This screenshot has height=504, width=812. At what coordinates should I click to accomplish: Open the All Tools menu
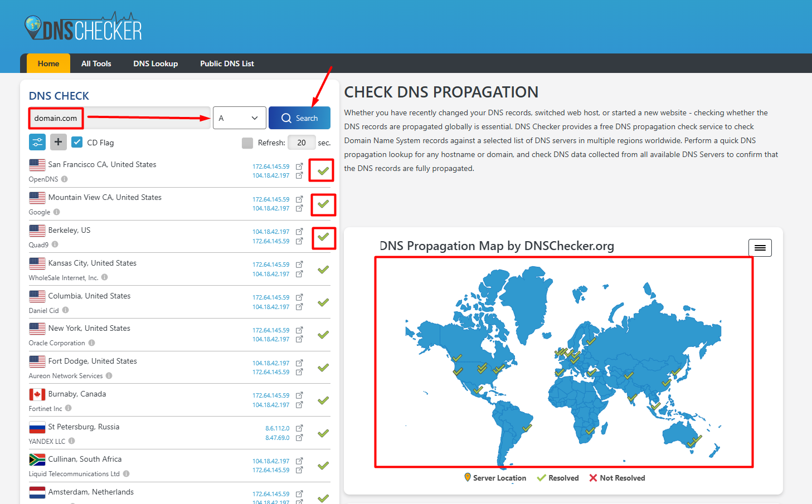pos(96,63)
